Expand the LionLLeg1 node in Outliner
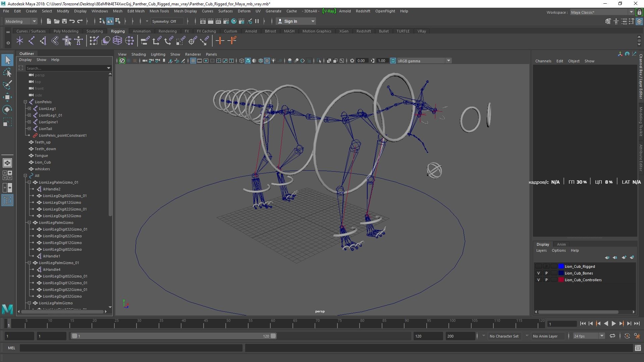The width and height of the screenshot is (644, 362). click(x=29, y=109)
